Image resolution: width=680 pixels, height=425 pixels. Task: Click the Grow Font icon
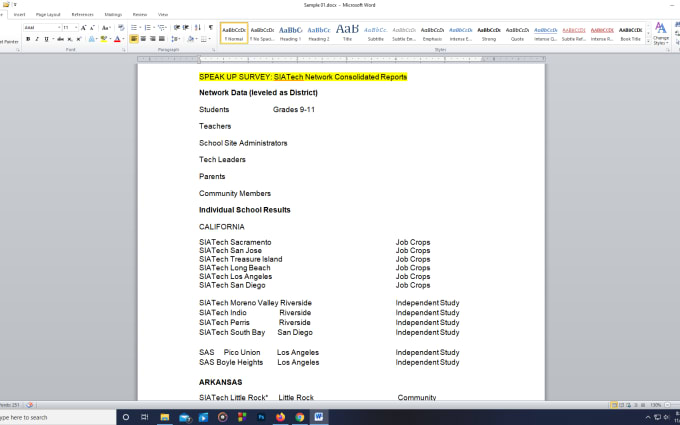coord(83,28)
